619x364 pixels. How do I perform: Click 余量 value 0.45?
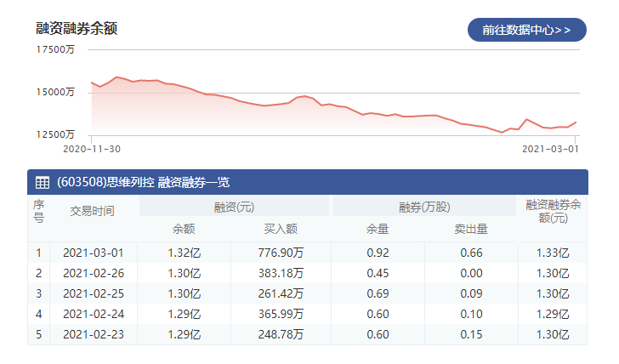pos(378,273)
